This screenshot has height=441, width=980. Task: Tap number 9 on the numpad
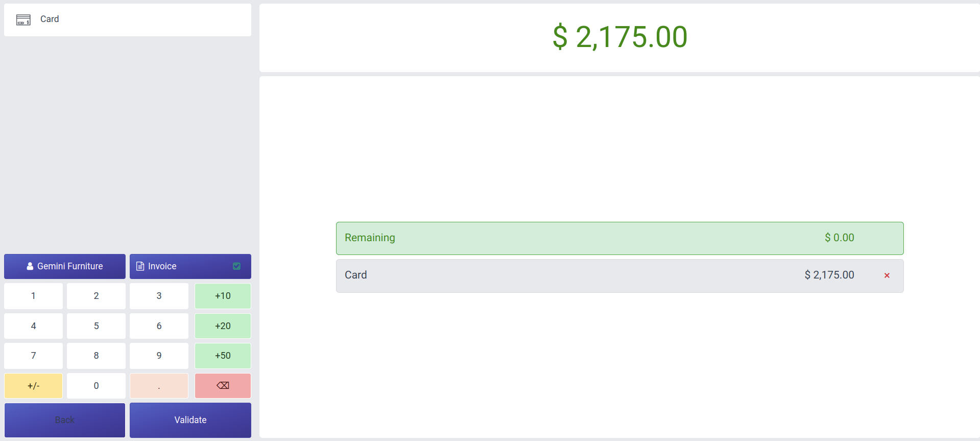(159, 356)
